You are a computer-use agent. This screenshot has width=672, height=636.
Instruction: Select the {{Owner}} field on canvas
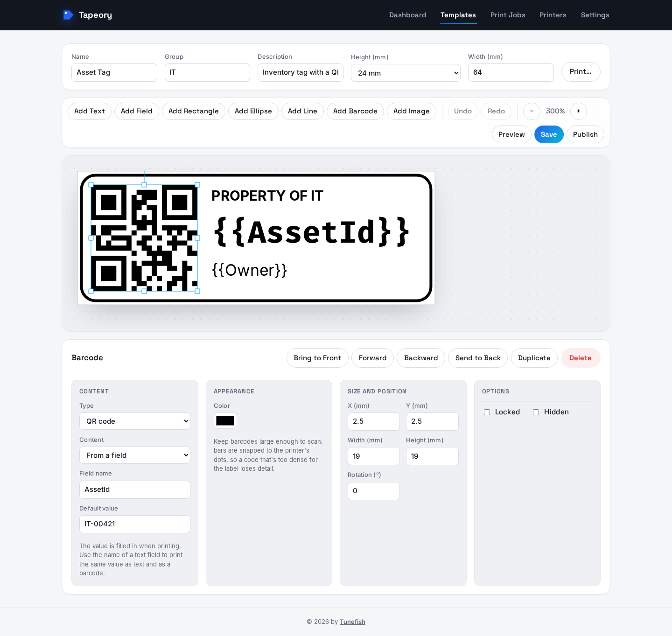250,270
